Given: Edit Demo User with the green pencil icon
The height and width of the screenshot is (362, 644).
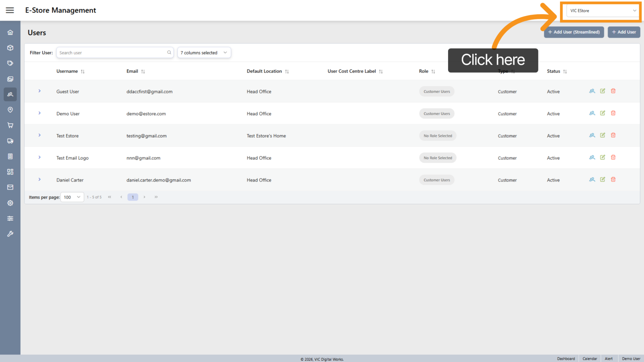Looking at the screenshot, I should 602,113.
